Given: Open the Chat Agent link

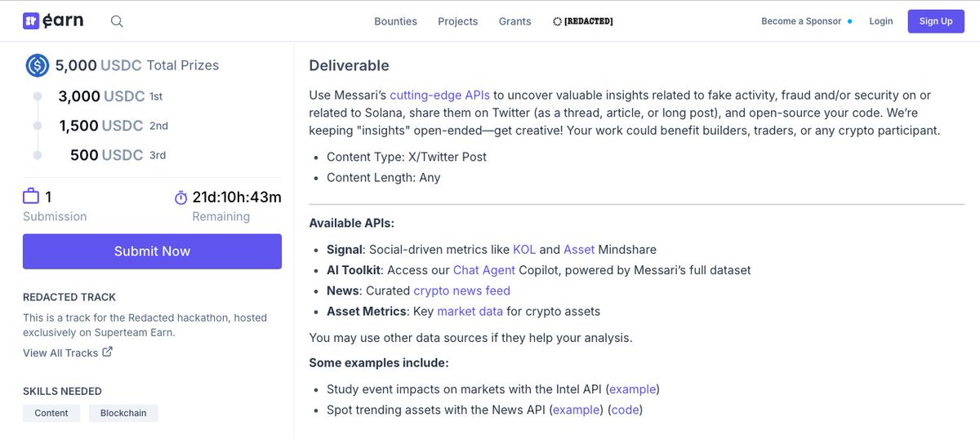Looking at the screenshot, I should 484,269.
